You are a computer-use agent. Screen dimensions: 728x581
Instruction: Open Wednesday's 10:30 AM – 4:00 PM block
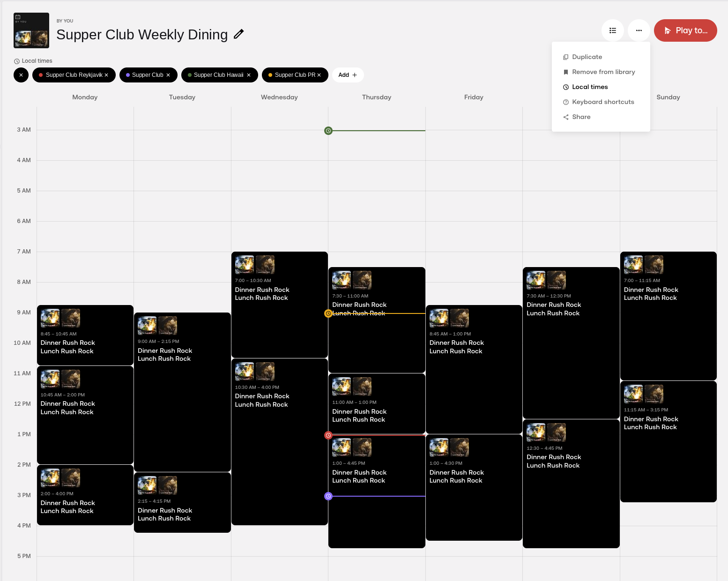tap(280, 442)
